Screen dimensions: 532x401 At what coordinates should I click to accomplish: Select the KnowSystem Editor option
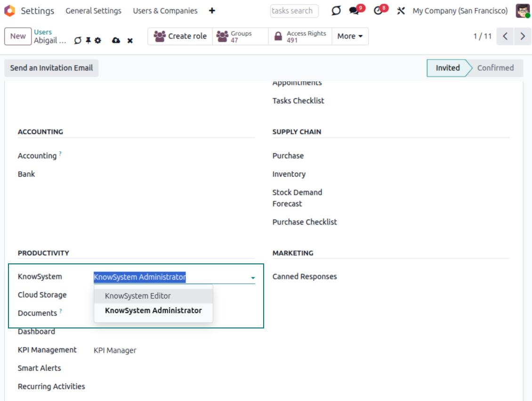point(138,296)
